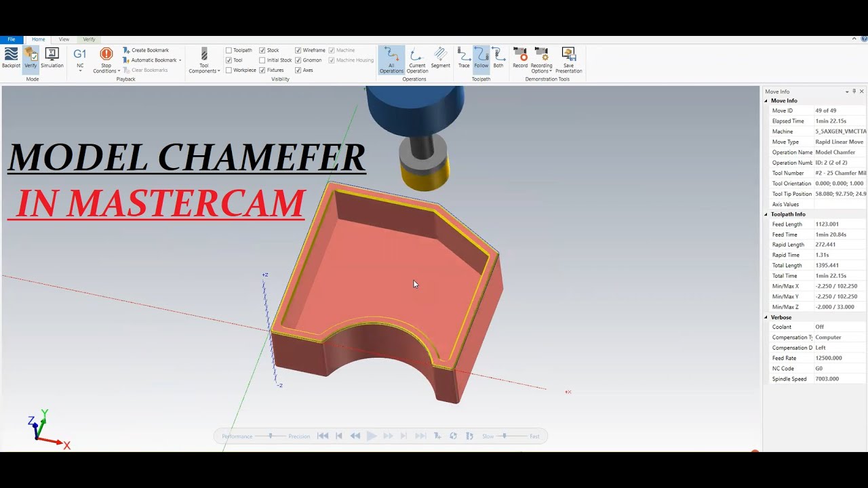Uncheck the Fixtures checkbox

click(262, 70)
